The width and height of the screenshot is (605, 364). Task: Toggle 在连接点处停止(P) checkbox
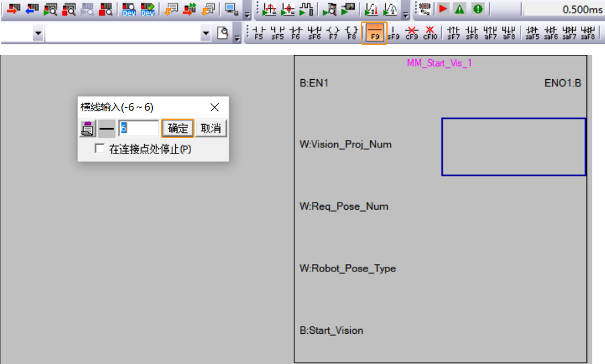point(99,148)
